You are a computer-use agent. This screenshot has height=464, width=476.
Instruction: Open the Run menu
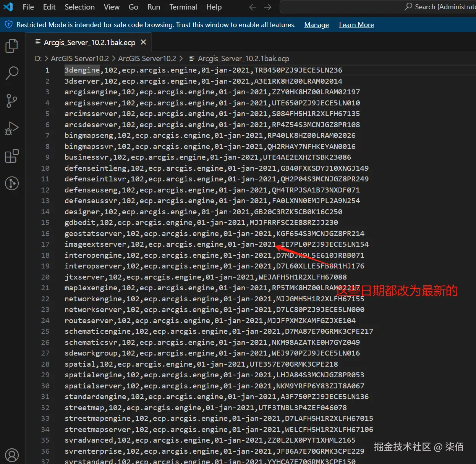[x=154, y=7]
